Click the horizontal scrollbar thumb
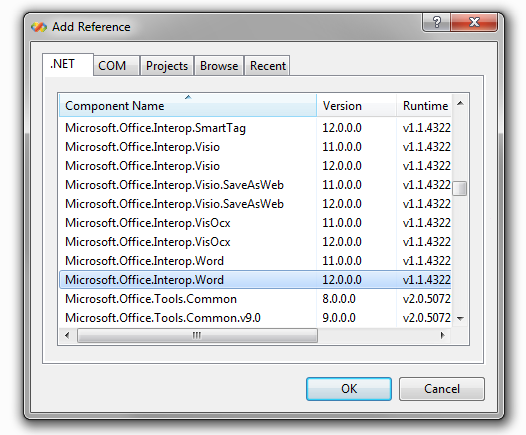 [x=197, y=335]
